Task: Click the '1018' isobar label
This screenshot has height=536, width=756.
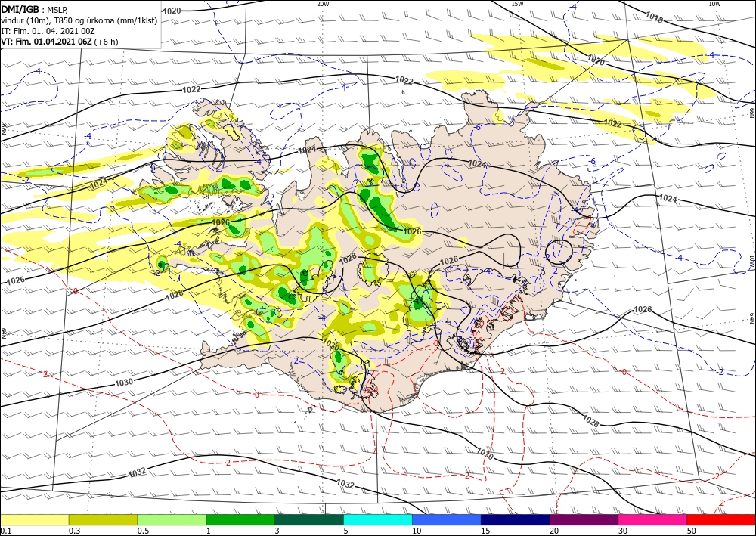Action: [x=654, y=18]
